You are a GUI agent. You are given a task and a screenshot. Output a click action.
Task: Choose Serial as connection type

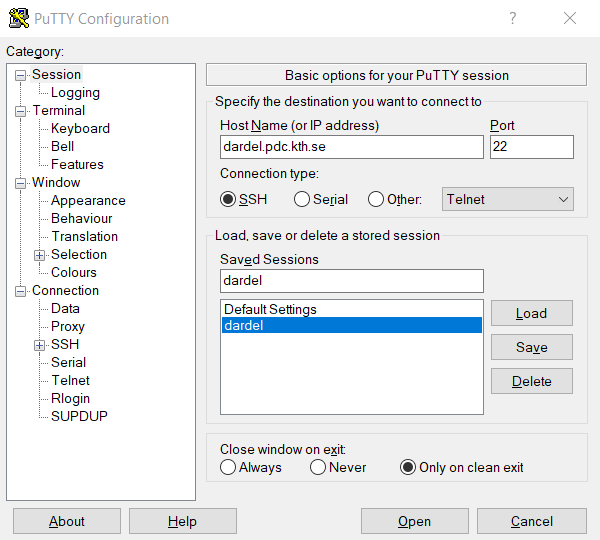click(x=302, y=199)
